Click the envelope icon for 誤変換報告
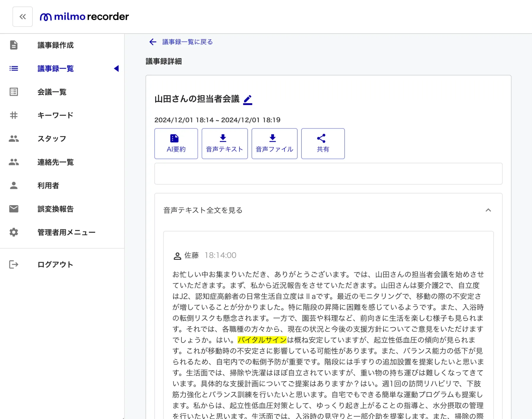The image size is (532, 419). click(14, 209)
